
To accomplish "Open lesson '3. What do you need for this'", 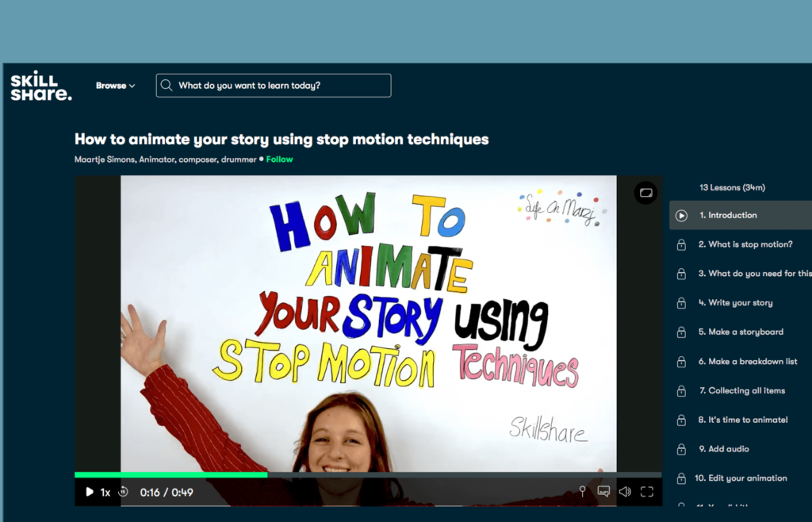I will pos(754,274).
